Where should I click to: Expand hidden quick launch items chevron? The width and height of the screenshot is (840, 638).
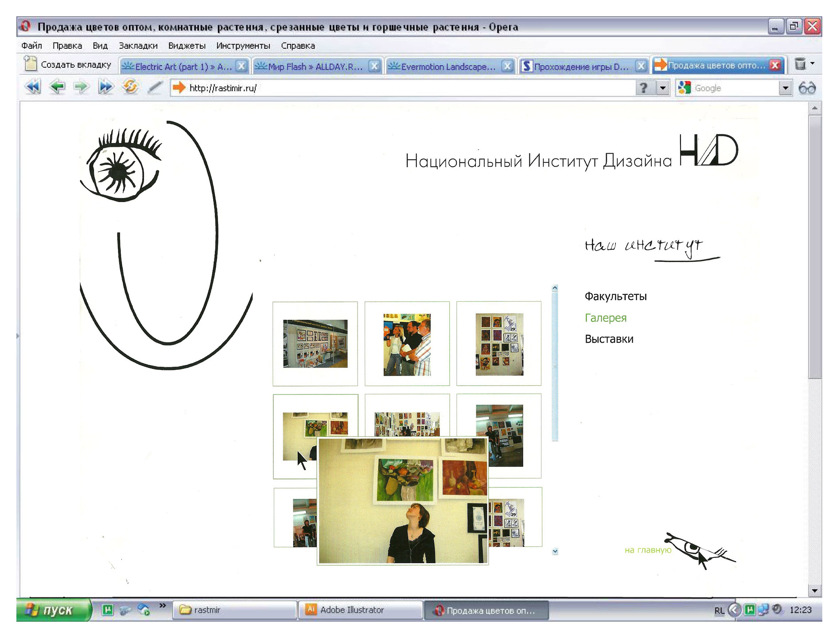pos(163,605)
